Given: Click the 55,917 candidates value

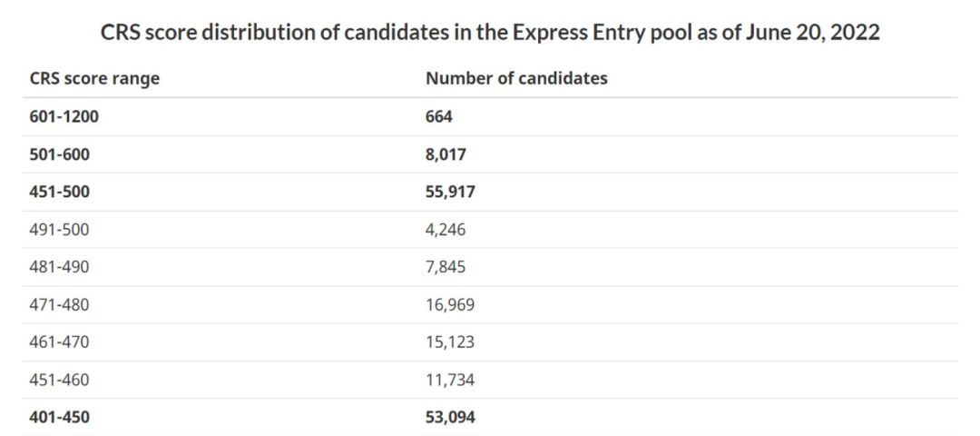Looking at the screenshot, I should (x=451, y=193).
